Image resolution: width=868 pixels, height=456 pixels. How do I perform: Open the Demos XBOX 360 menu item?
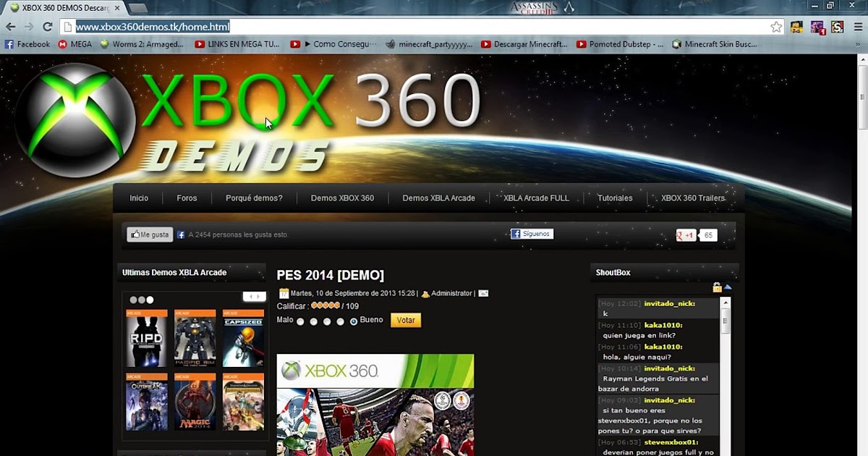click(342, 198)
